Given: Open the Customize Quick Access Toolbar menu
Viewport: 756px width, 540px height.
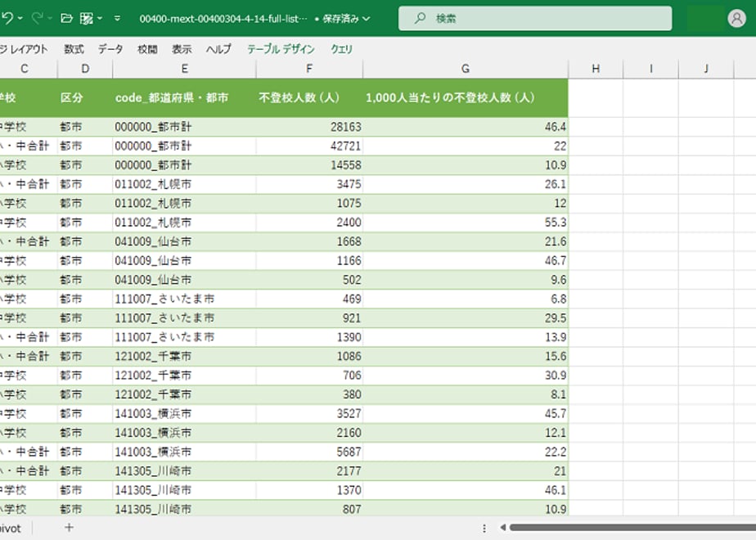Looking at the screenshot, I should click(x=117, y=18).
